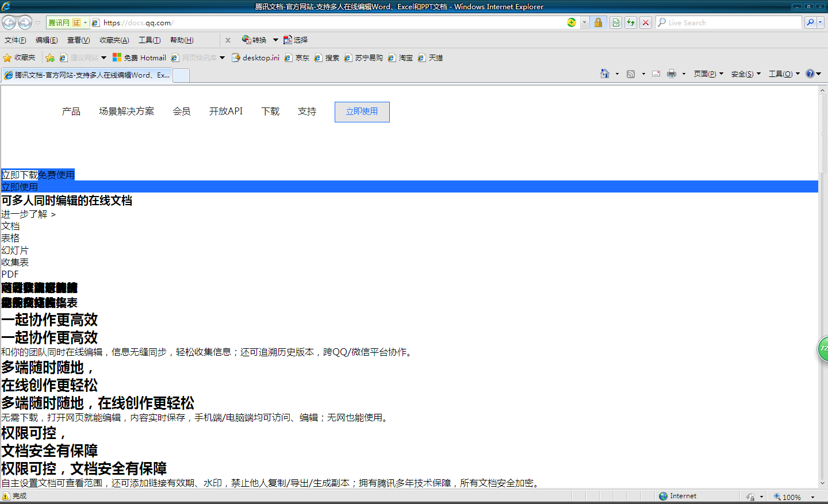This screenshot has height=504, width=828.
Task: Click the 收集表 text link
Action: 15,262
